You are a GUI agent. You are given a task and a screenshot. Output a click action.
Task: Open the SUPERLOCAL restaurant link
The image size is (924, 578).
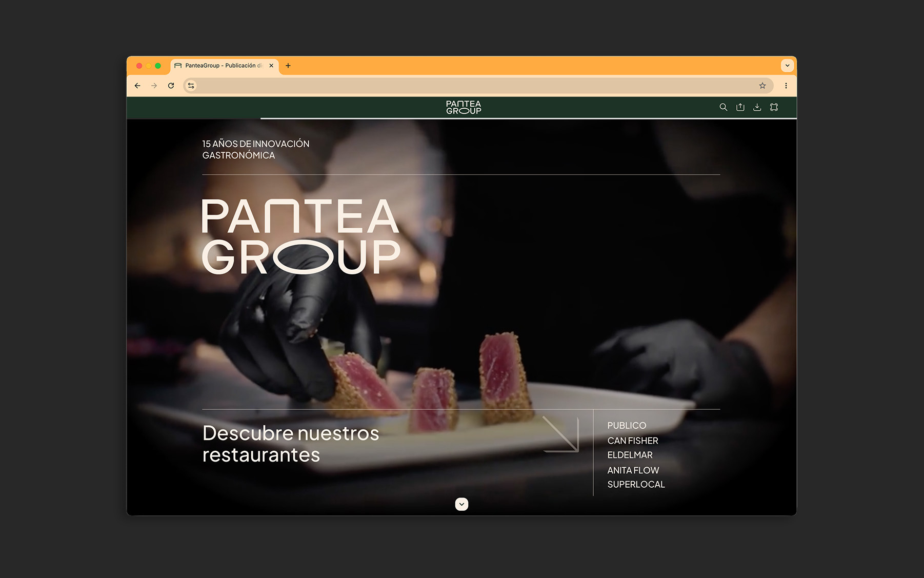coord(636,484)
